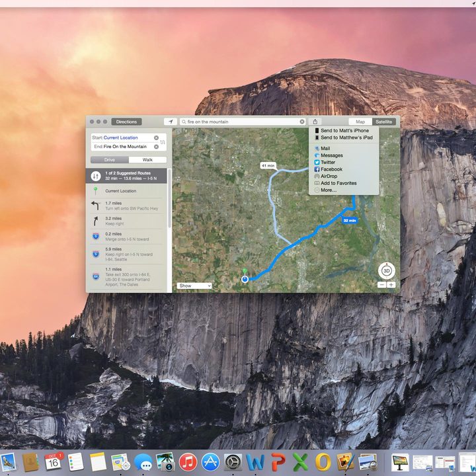Zoom in the map with plus button

pyautogui.click(x=391, y=285)
